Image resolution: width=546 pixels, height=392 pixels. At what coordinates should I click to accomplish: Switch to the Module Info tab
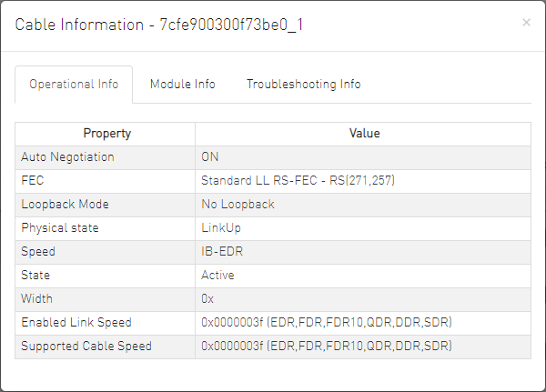coord(183,85)
